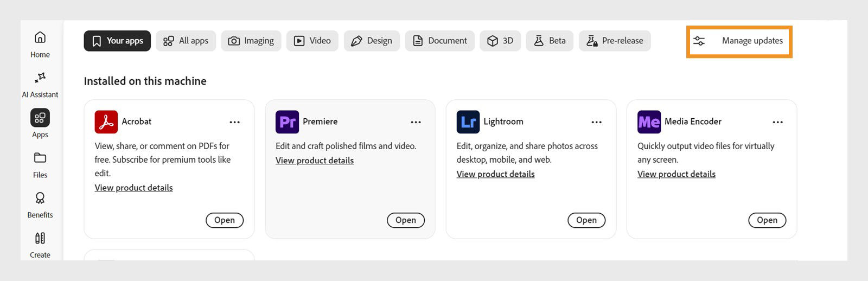The width and height of the screenshot is (868, 281).
Task: Click the Premiere app icon
Action: click(x=287, y=122)
